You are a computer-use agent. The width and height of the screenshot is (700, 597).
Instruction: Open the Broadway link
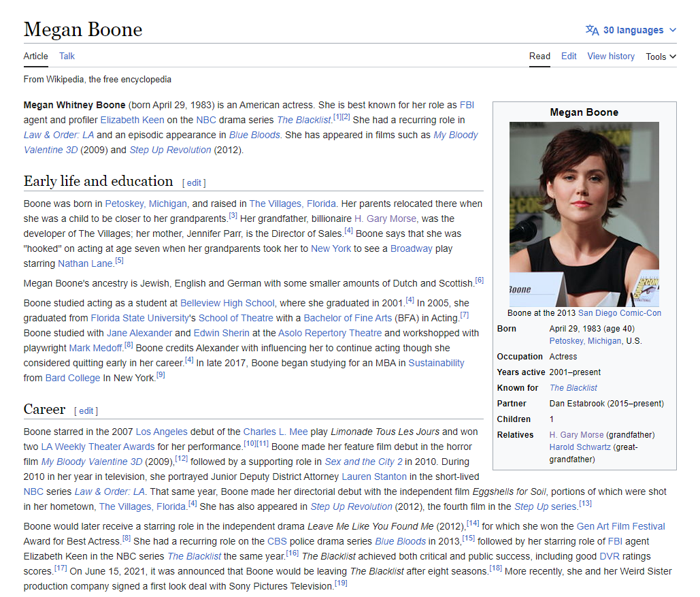[411, 249]
